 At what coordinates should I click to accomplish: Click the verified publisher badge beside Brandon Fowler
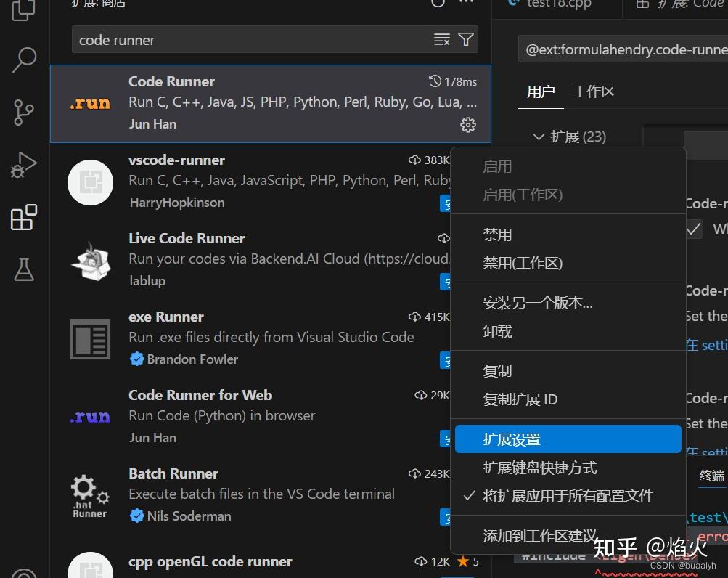pyautogui.click(x=137, y=359)
